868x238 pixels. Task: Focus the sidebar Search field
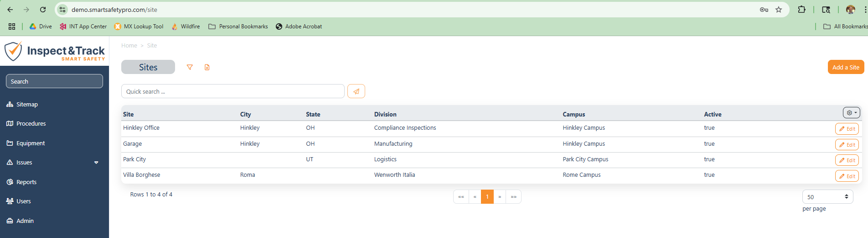point(54,81)
